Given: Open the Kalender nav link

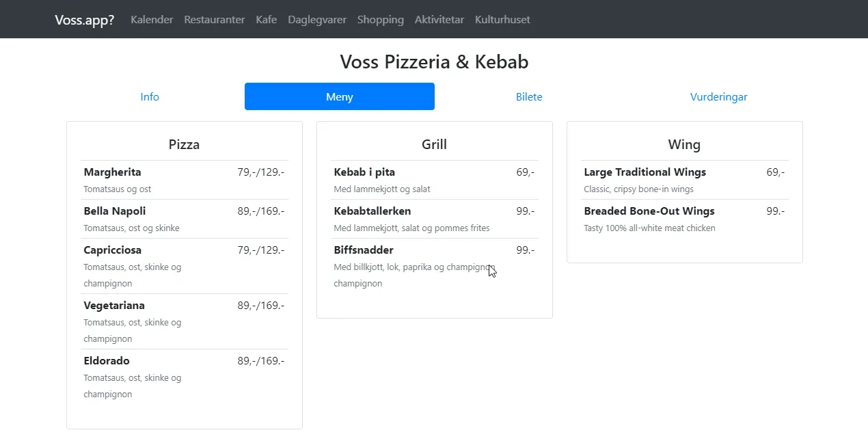Looking at the screenshot, I should (152, 20).
